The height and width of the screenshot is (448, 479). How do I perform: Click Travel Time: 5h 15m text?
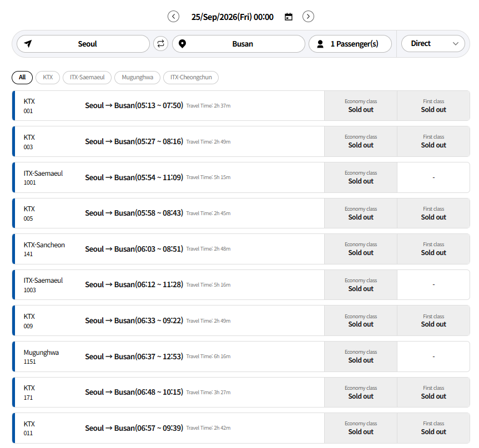(208, 177)
